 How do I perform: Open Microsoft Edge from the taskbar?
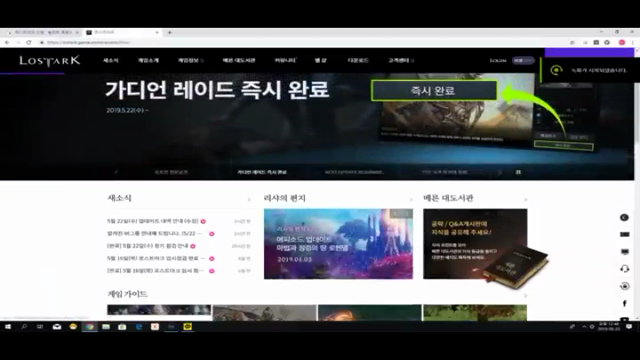(x=139, y=327)
